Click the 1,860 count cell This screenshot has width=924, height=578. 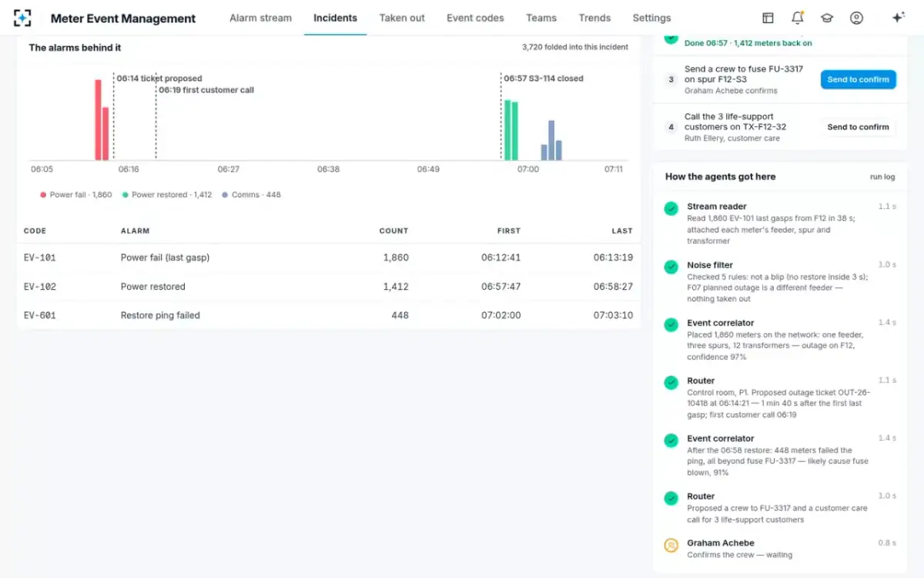396,258
